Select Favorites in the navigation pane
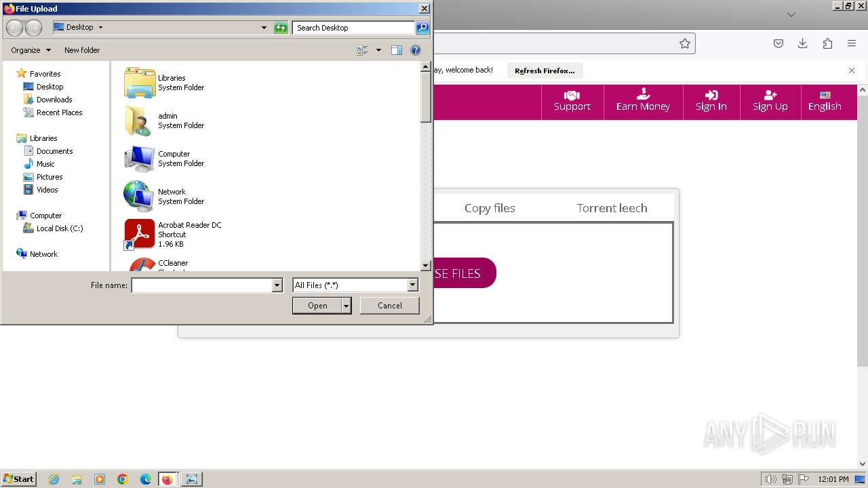 click(x=45, y=74)
